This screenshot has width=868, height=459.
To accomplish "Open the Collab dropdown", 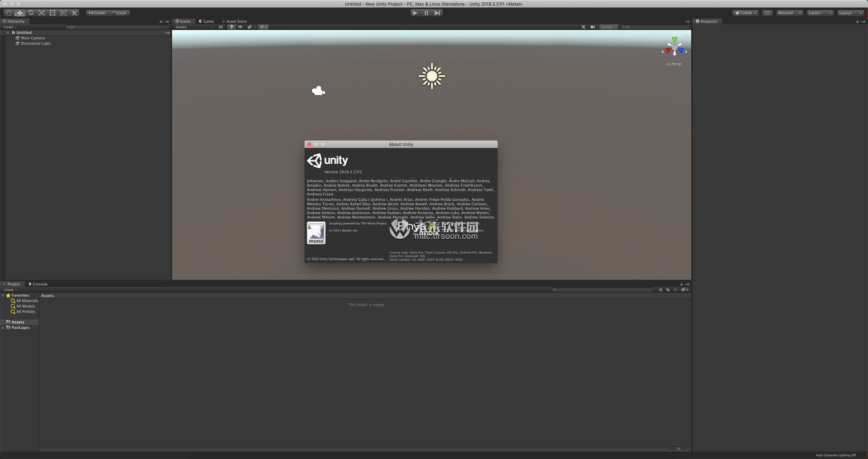I will pos(745,13).
